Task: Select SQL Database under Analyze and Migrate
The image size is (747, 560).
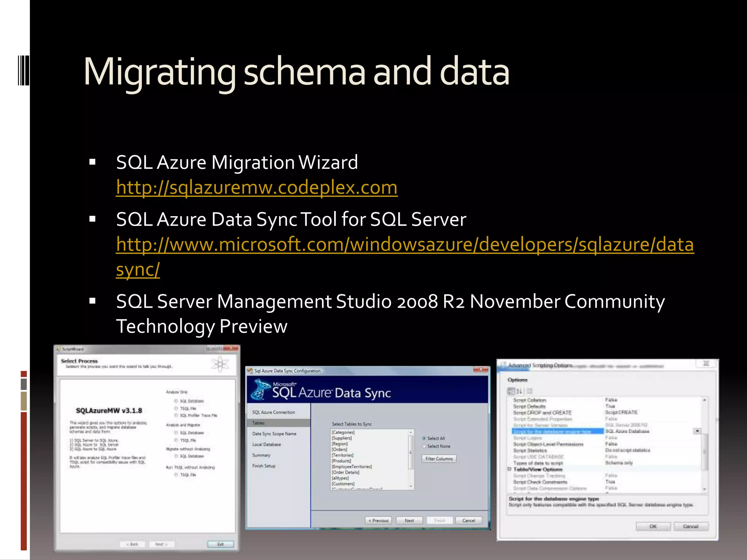Action: tap(189, 433)
